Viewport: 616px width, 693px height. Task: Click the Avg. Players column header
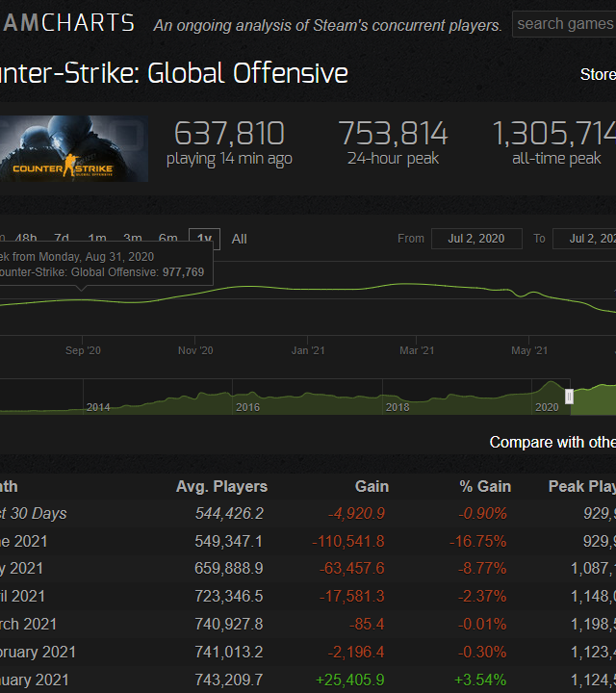click(221, 487)
